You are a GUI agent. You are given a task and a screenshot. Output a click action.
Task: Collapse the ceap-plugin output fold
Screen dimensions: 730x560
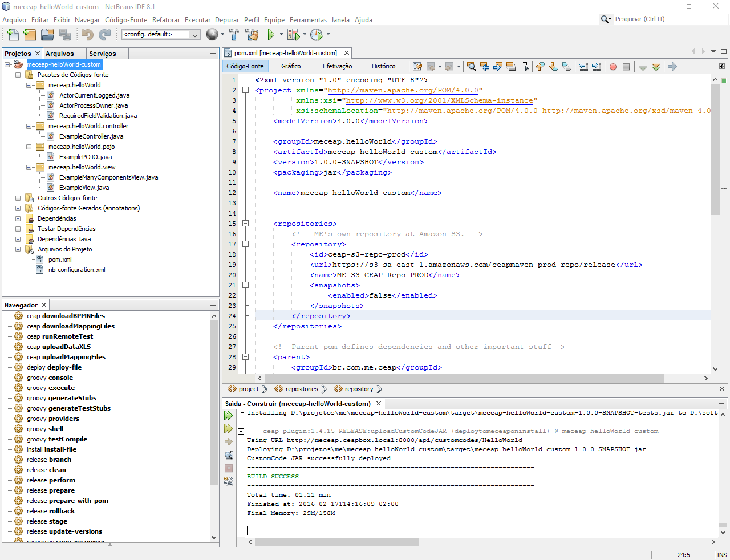pos(241,431)
